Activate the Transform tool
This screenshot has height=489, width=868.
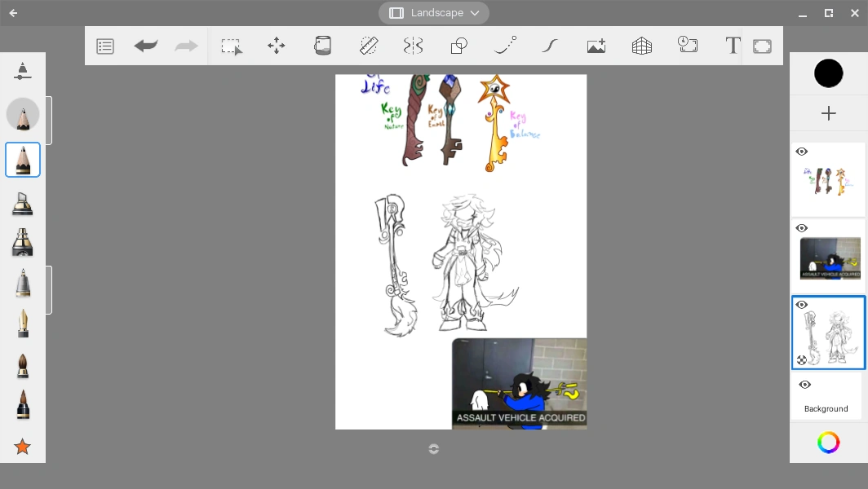point(277,46)
